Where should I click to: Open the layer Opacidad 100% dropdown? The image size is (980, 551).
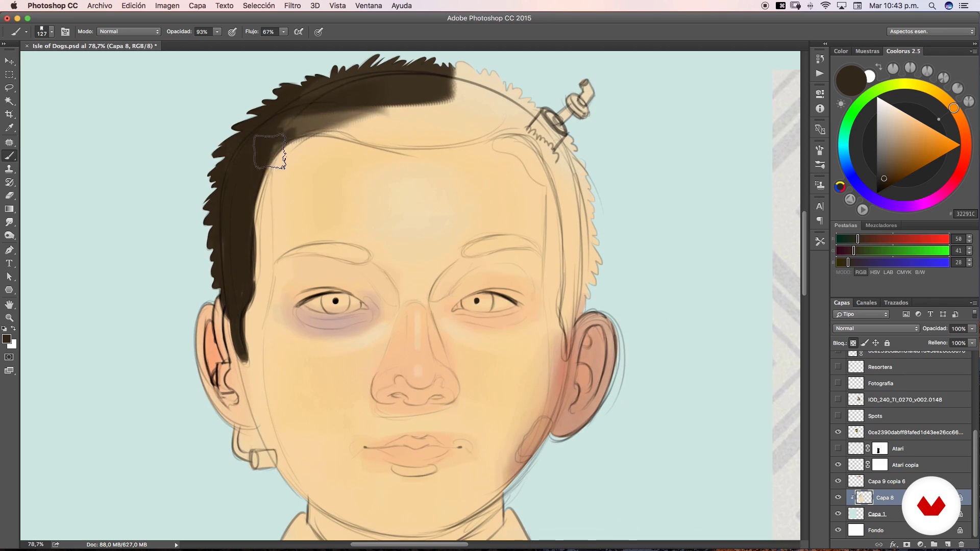973,329
